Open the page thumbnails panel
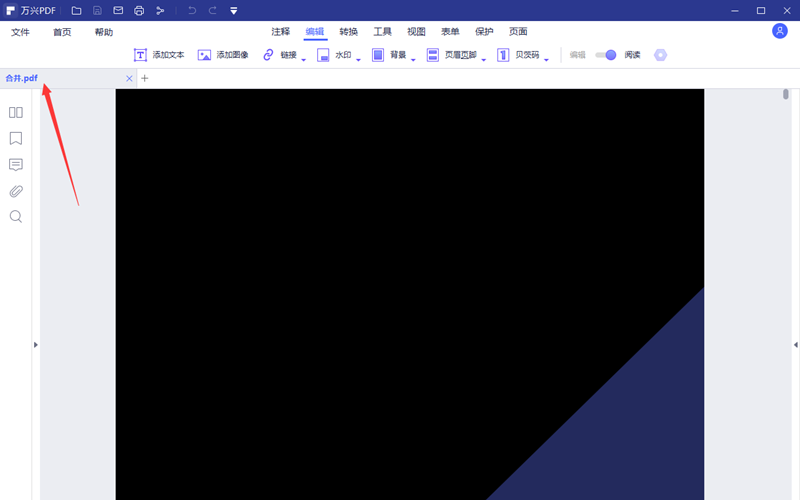 (16, 112)
